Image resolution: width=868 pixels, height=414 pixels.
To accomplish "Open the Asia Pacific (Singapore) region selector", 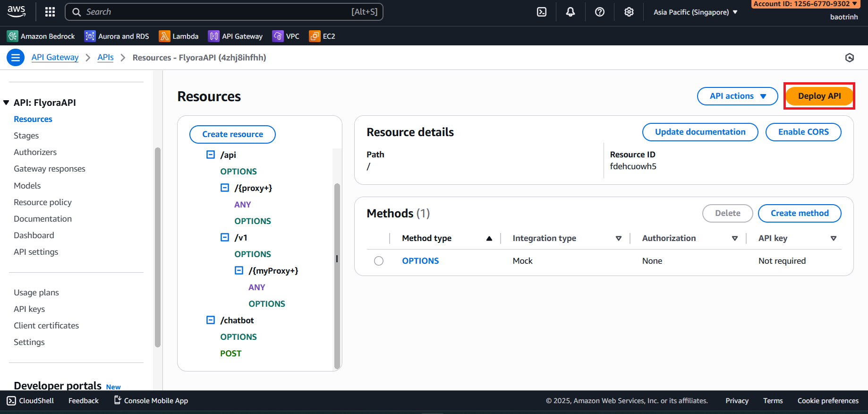I will (695, 12).
